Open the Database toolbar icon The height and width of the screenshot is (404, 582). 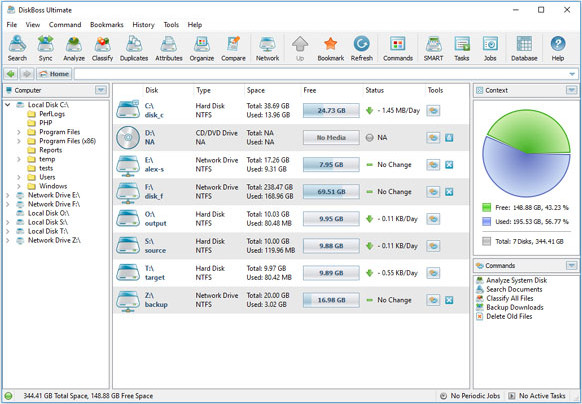coord(524,48)
